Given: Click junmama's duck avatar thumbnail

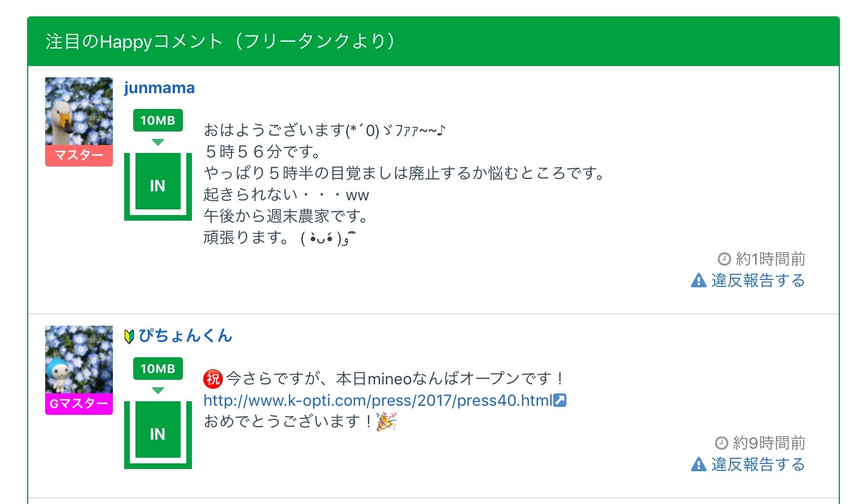Looking at the screenshot, I should (79, 111).
